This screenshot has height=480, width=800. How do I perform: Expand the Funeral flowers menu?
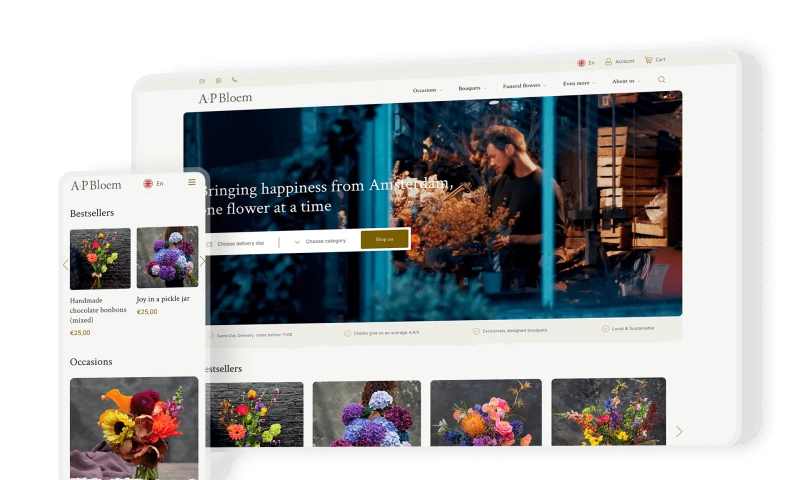coord(524,86)
